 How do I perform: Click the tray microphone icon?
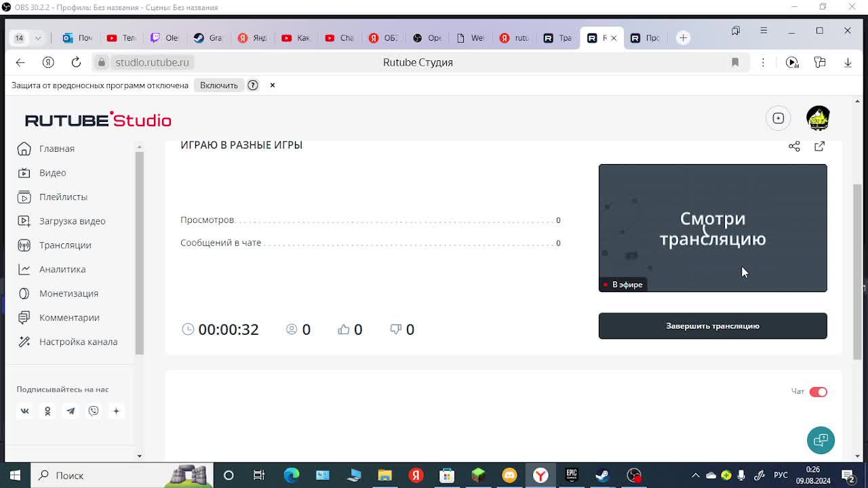click(x=741, y=475)
